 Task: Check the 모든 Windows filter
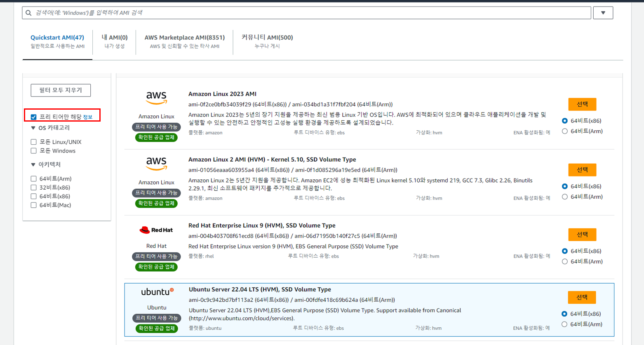34,151
